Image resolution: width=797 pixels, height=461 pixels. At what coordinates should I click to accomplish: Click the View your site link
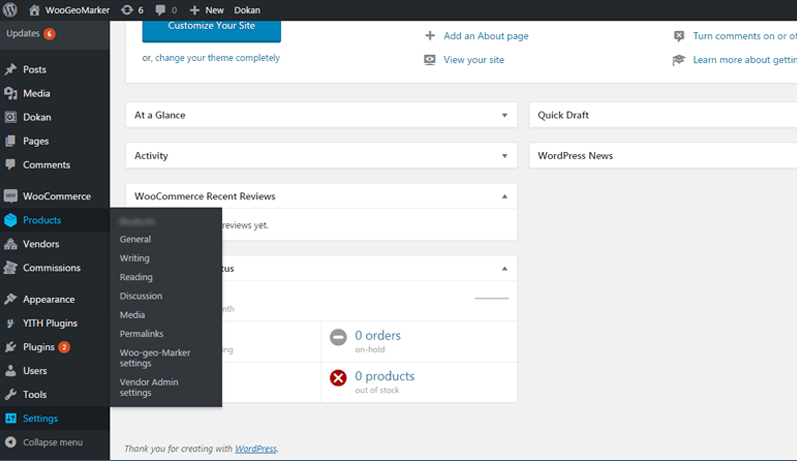(474, 60)
